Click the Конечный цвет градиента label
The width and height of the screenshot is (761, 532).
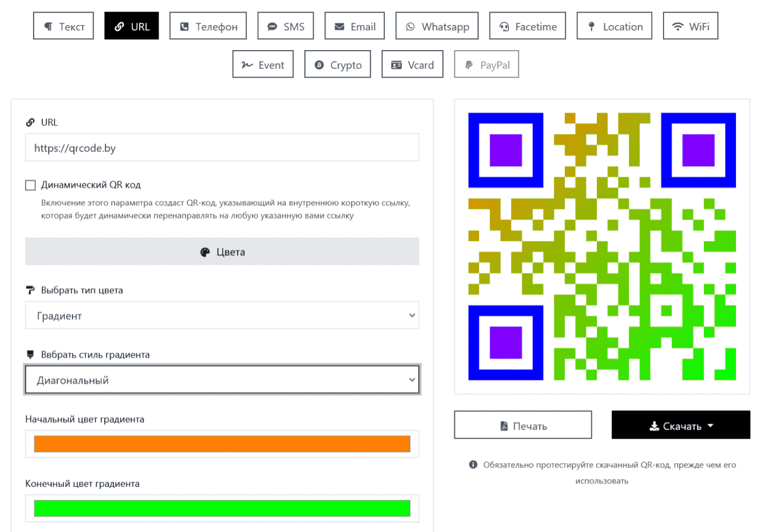tap(83, 484)
